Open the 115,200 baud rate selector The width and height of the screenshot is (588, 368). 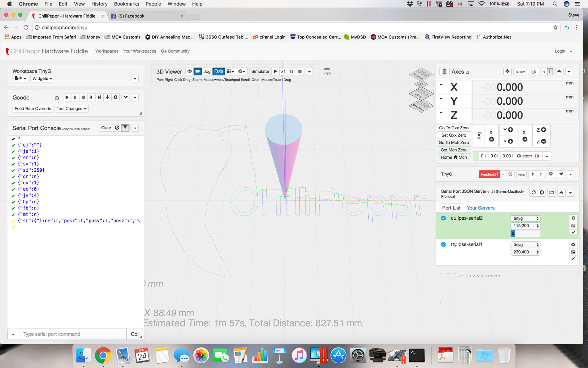(525, 226)
